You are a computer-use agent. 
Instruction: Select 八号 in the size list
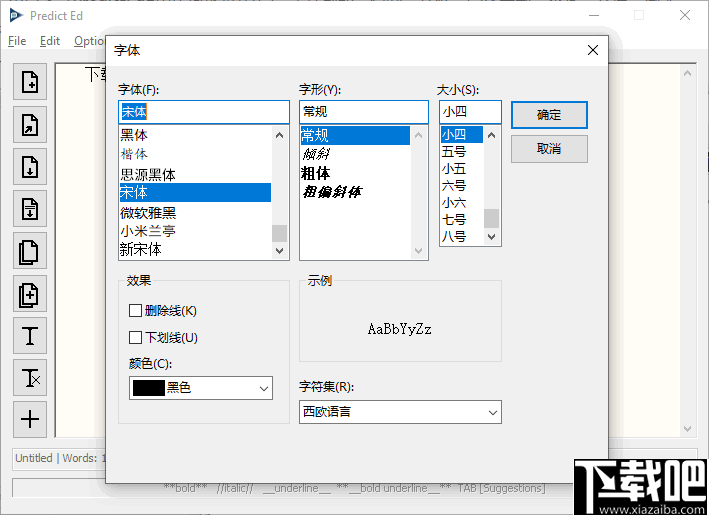462,236
